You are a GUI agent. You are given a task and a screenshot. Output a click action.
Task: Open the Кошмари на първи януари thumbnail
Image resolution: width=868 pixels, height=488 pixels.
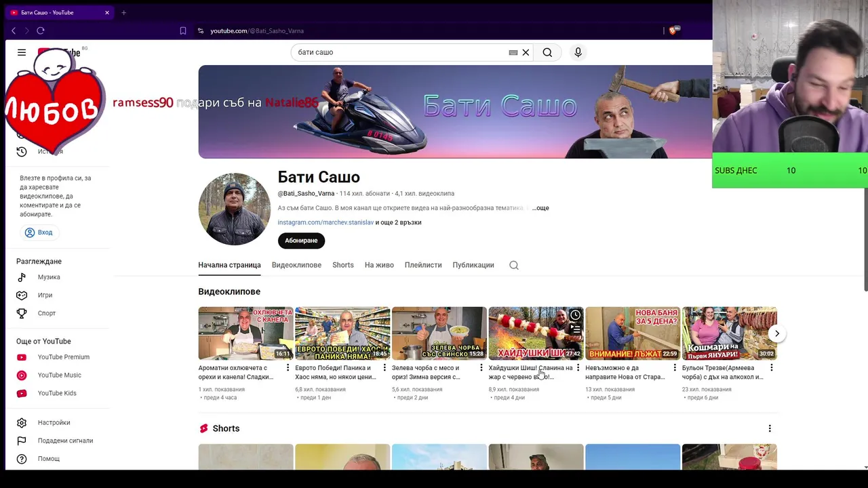[x=730, y=333]
